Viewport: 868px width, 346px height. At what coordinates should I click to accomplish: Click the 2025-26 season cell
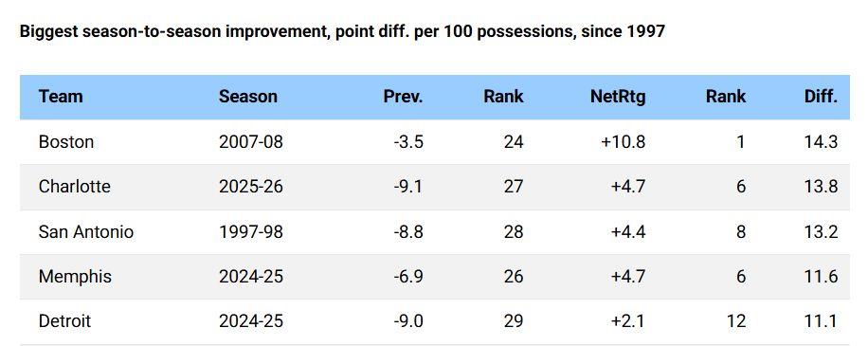coord(251,186)
